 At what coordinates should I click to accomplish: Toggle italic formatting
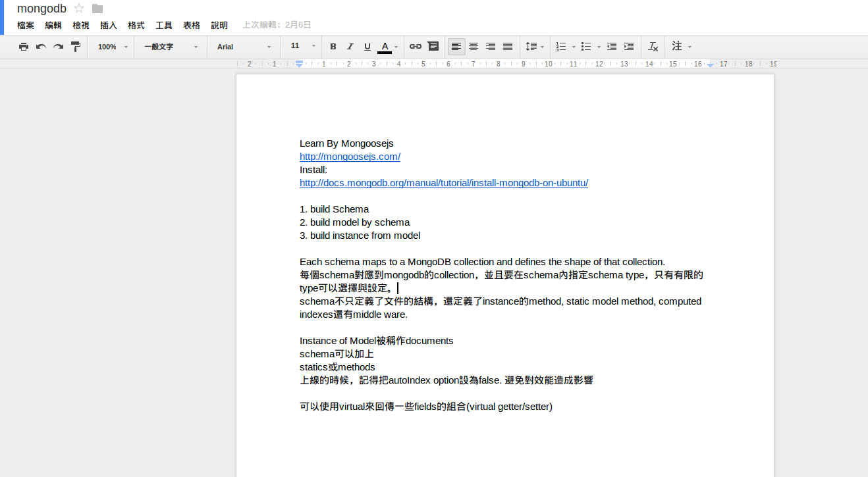pos(350,47)
